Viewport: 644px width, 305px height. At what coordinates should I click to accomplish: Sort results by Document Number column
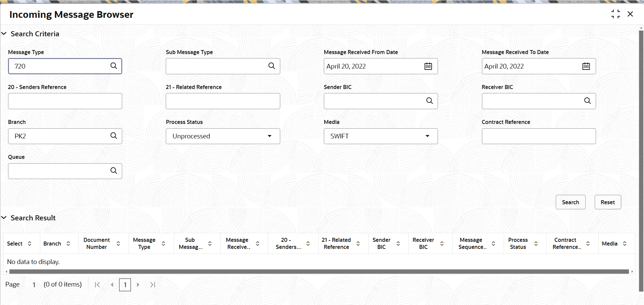click(118, 244)
